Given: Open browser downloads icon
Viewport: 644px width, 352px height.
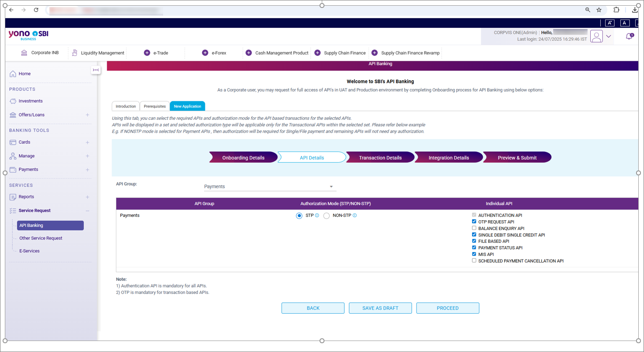Looking at the screenshot, I should 635,10.
